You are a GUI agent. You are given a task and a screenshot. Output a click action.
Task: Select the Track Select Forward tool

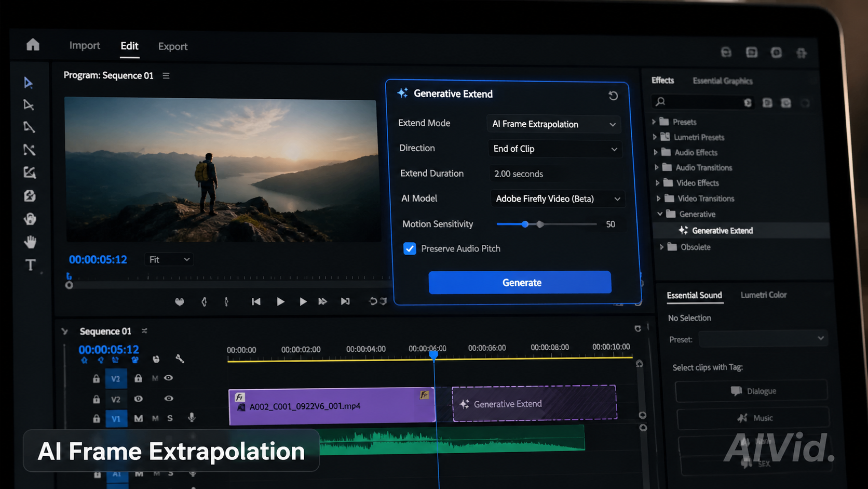(29, 105)
